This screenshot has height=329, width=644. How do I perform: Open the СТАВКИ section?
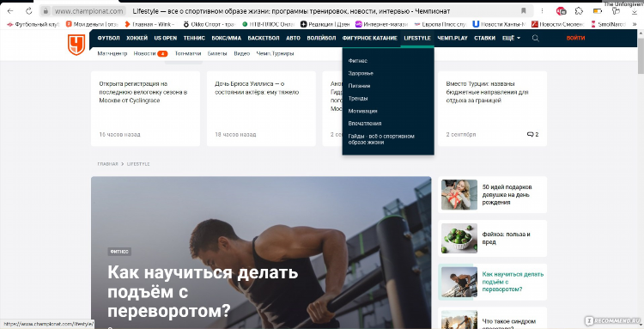tap(484, 38)
